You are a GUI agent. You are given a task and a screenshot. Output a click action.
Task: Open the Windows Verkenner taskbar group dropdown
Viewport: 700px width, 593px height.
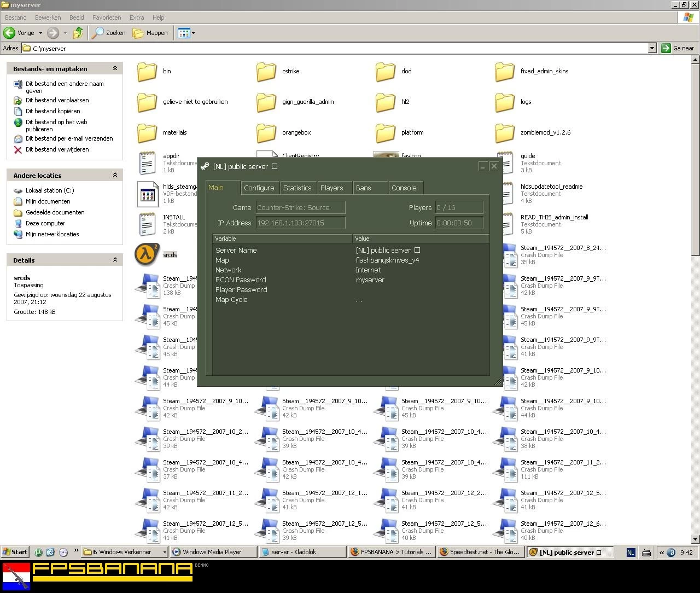coord(165,552)
